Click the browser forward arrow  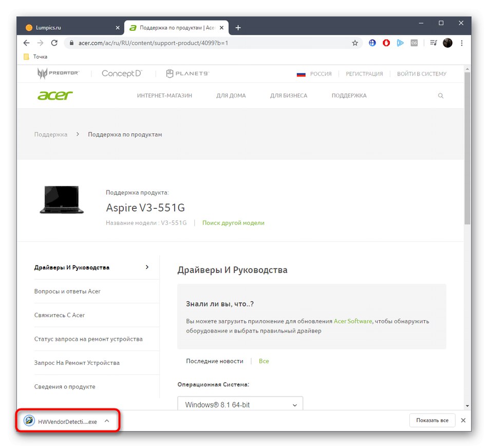tap(40, 43)
